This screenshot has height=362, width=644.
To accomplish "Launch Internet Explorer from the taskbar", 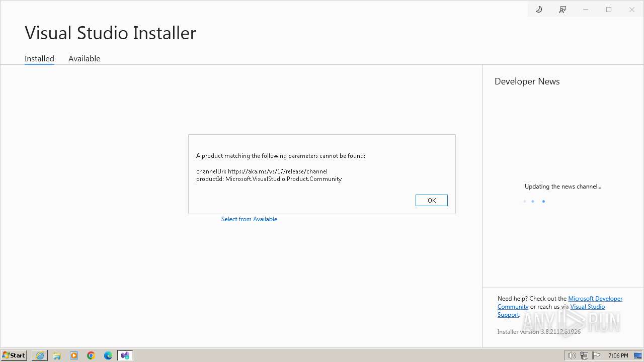I will pyautogui.click(x=40, y=355).
